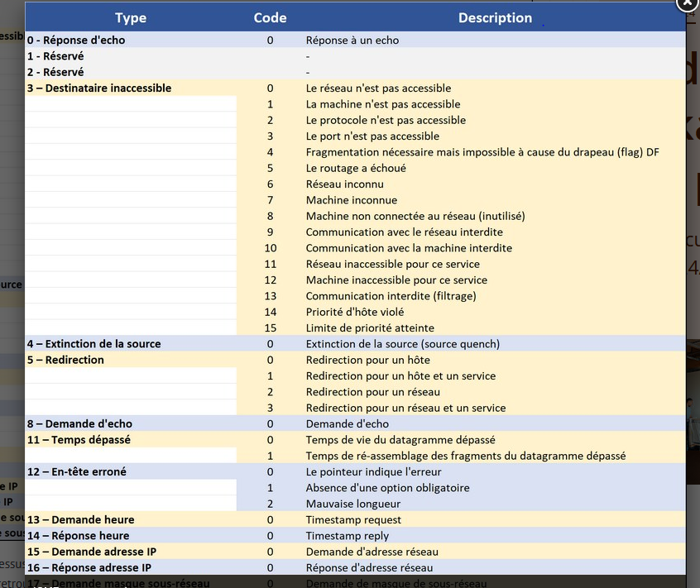Close the image lightbox with the X button
Screen dimensions: 700x588
(688, 3)
